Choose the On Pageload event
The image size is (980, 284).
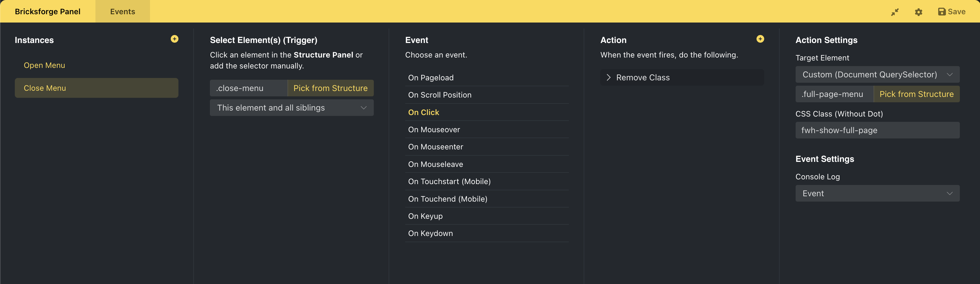pyautogui.click(x=431, y=78)
